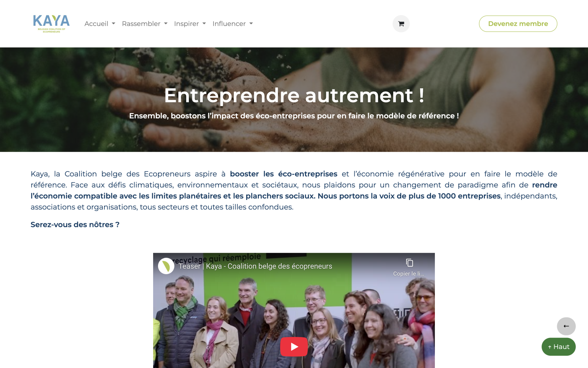588x368 pixels.
Task: Open the Influencer menu item
Action: 229,24
